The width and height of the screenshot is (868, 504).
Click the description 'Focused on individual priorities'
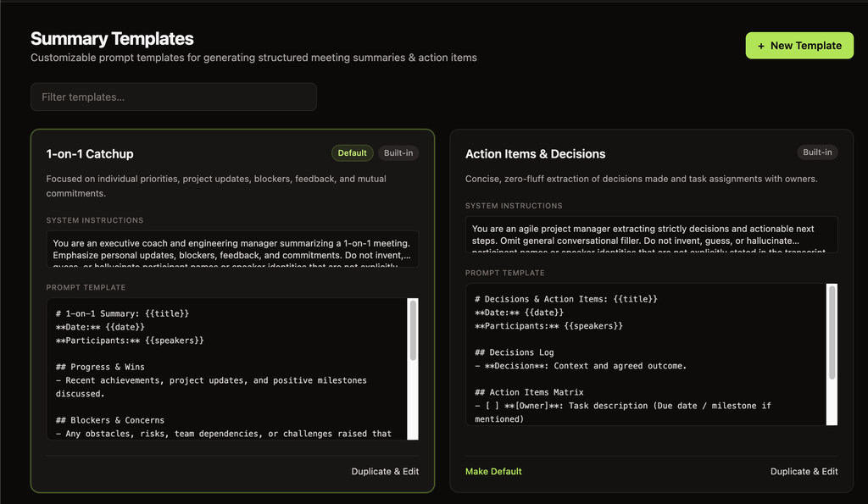tap(216, 186)
